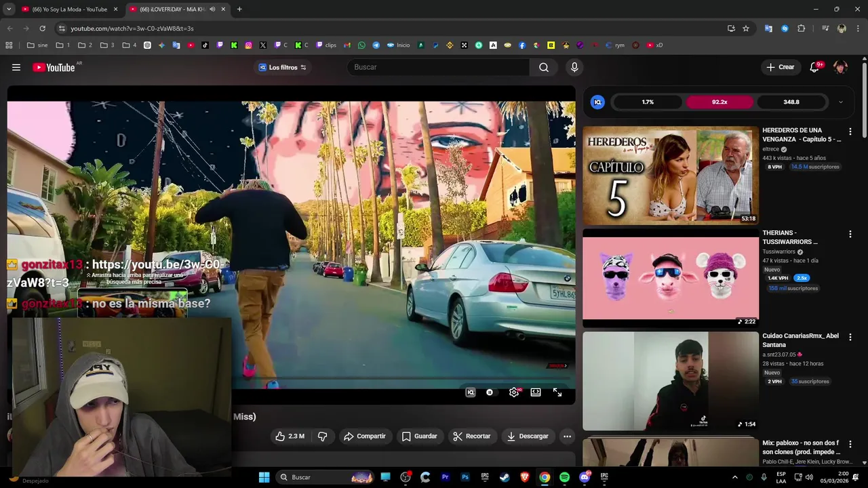Open player settings gear
The width and height of the screenshot is (868, 488).
click(514, 392)
